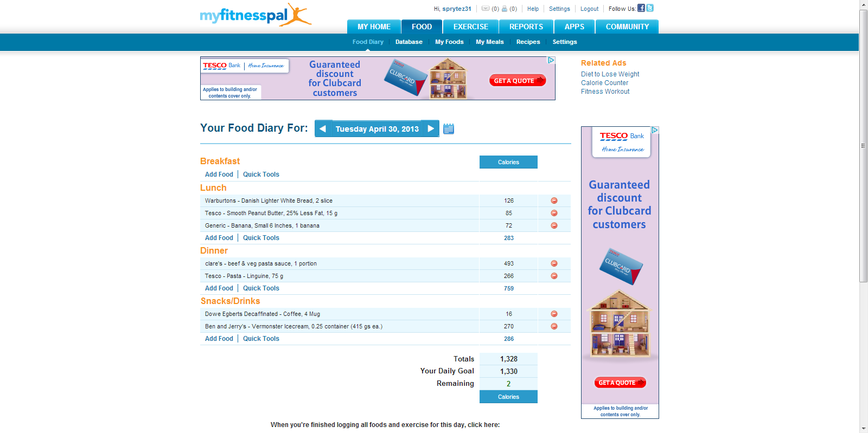Open messages envelope icon in header
This screenshot has height=433, width=868.
pos(486,9)
